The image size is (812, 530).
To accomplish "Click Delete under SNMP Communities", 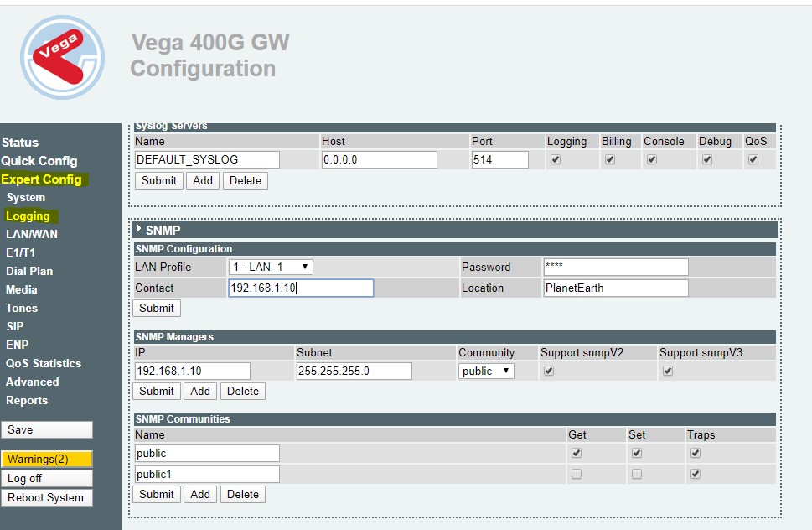I will click(x=243, y=494).
